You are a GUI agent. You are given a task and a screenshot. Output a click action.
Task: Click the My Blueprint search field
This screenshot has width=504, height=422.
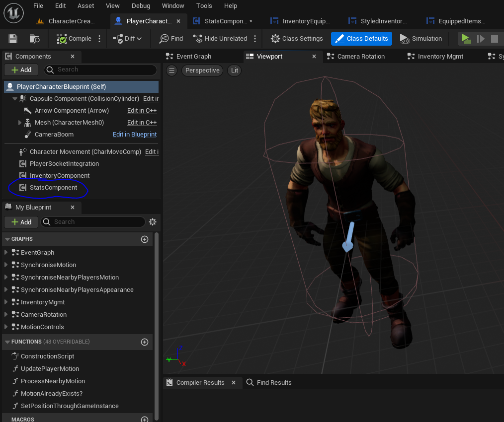(93, 222)
